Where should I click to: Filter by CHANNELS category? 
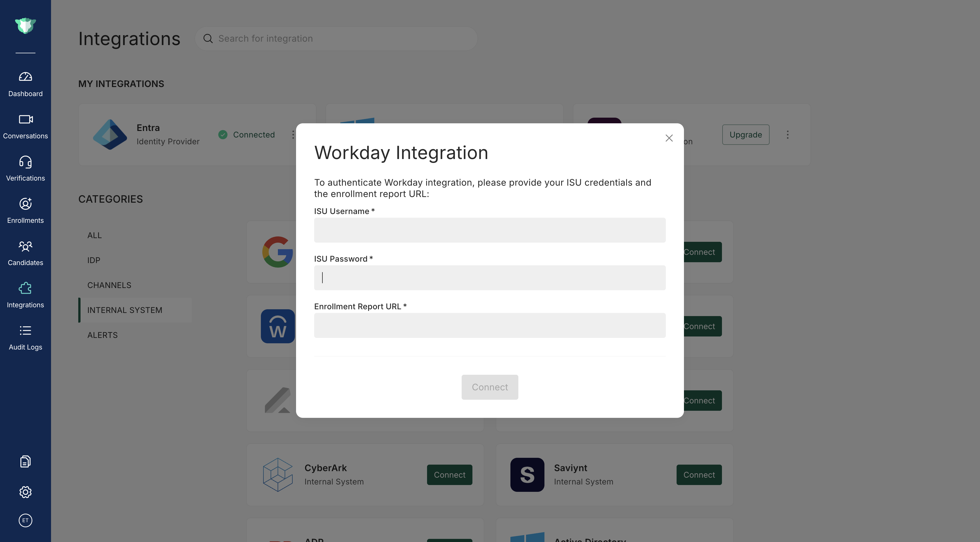[109, 285]
